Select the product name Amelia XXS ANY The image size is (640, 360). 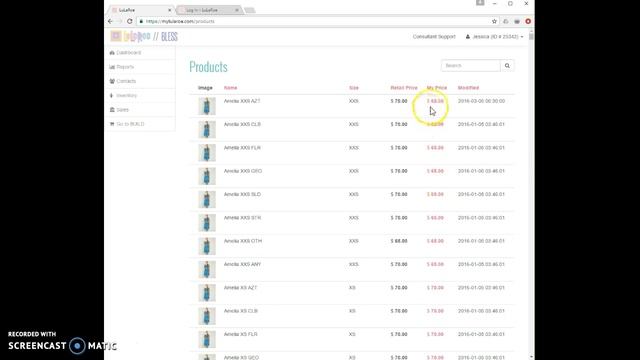point(242,264)
